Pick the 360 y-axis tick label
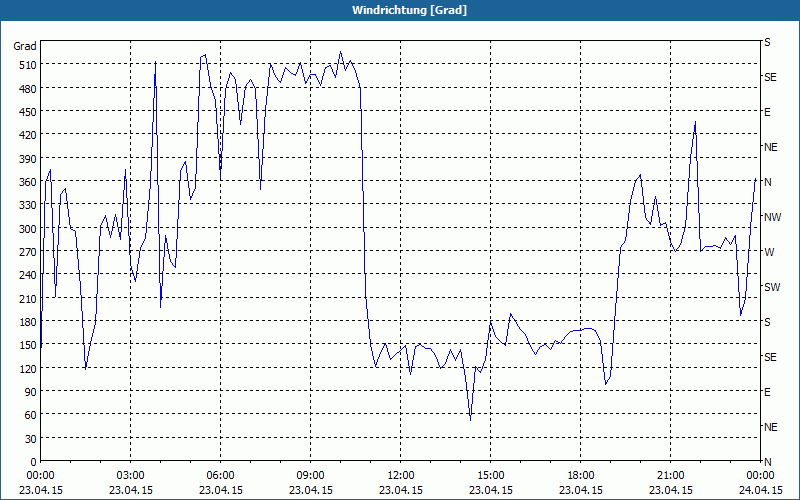 coord(28,182)
